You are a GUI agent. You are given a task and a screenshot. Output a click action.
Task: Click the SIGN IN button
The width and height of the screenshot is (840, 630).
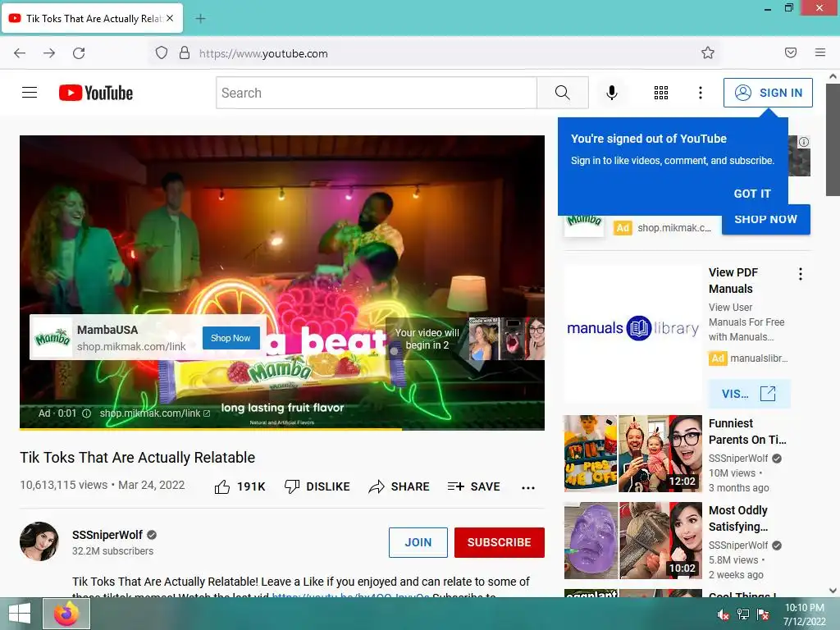(x=768, y=93)
